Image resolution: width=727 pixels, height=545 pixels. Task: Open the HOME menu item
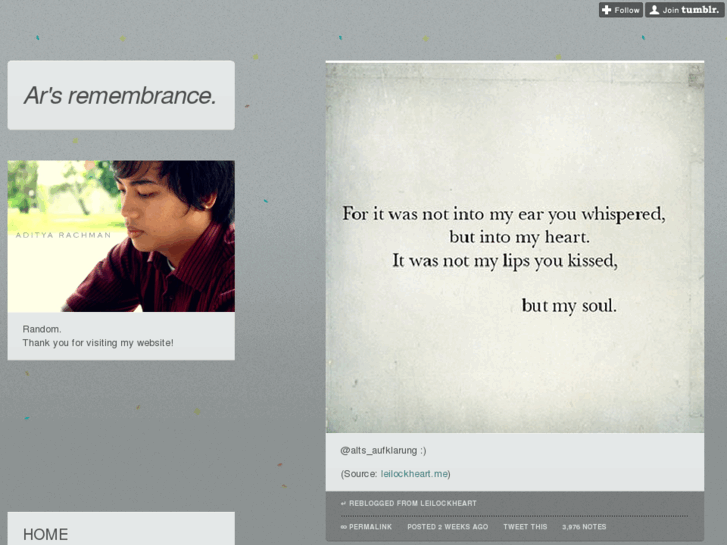pos(45,534)
